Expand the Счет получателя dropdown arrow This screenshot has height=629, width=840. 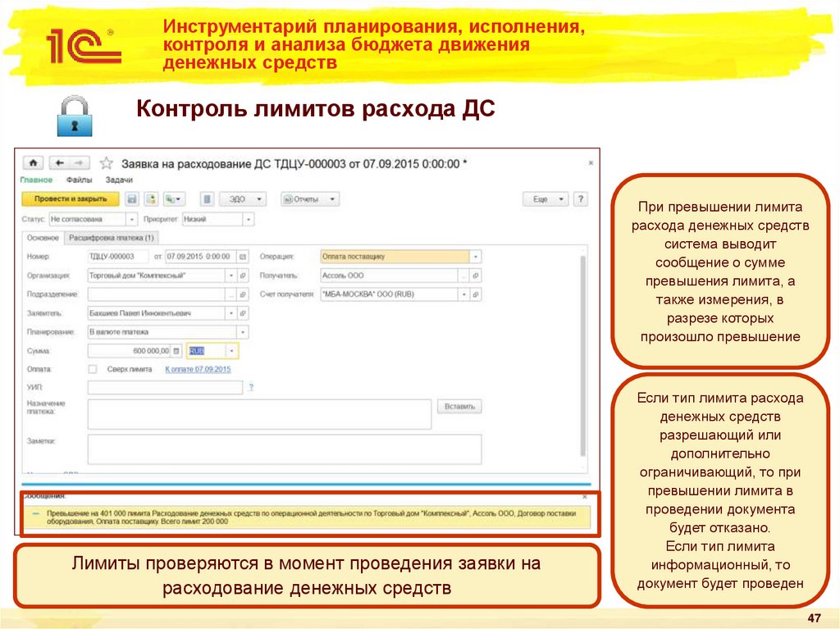463,294
